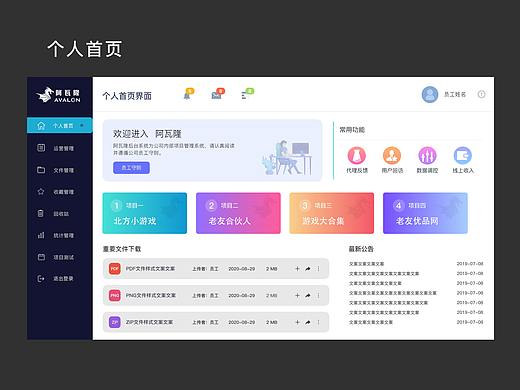Click the trash can icon for 回收站

click(41, 213)
